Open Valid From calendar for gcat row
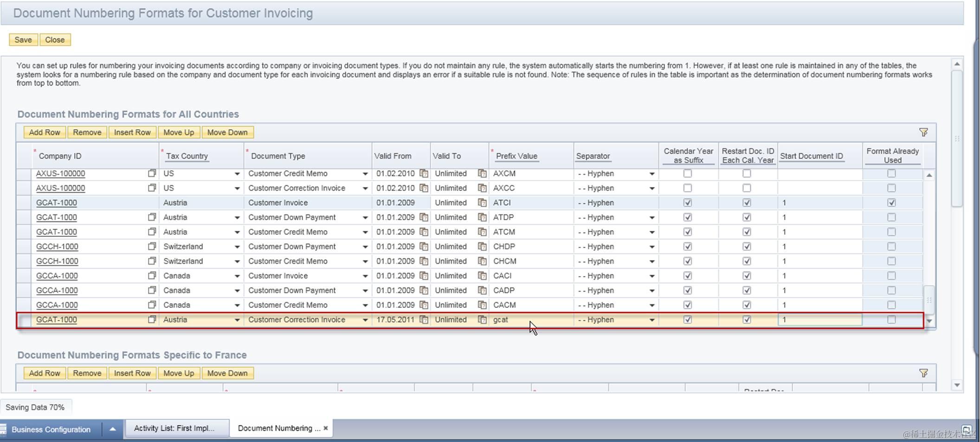The width and height of the screenshot is (980, 442). (x=424, y=319)
